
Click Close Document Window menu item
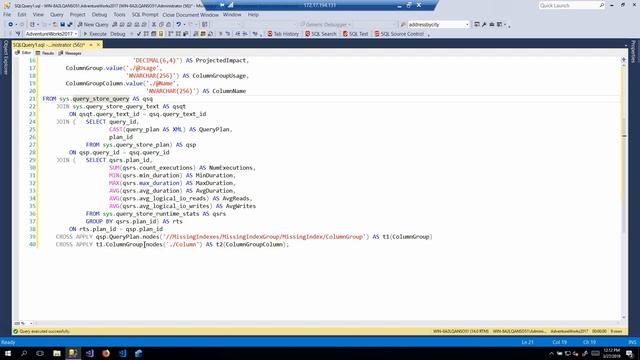pos(191,15)
